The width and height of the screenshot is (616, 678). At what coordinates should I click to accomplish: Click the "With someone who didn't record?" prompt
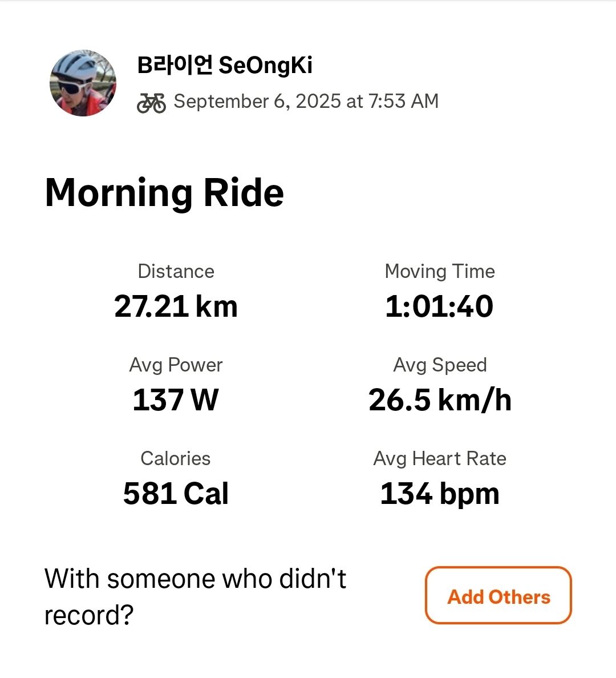click(x=196, y=596)
